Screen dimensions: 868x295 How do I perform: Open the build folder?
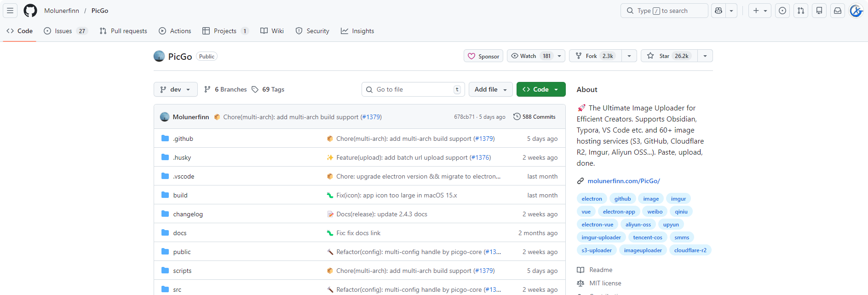pos(180,195)
